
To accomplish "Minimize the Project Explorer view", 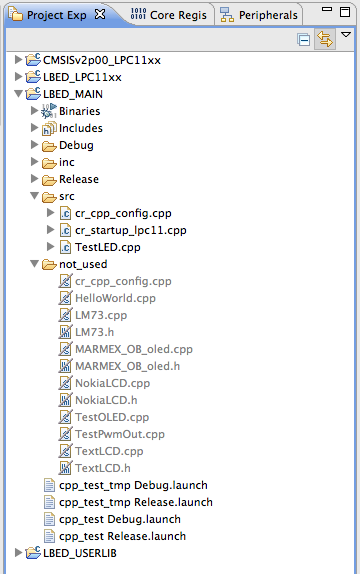I will tap(327, 10).
